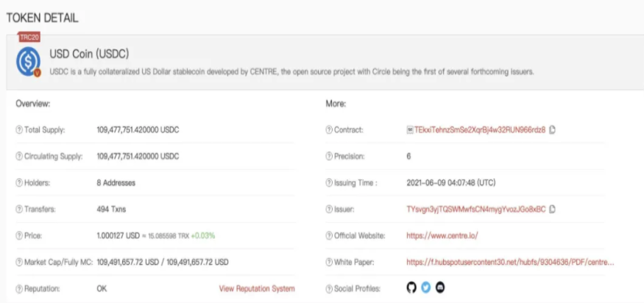Click the help icon beside Market Cap/Fully MC
644x303 pixels.
[19, 262]
